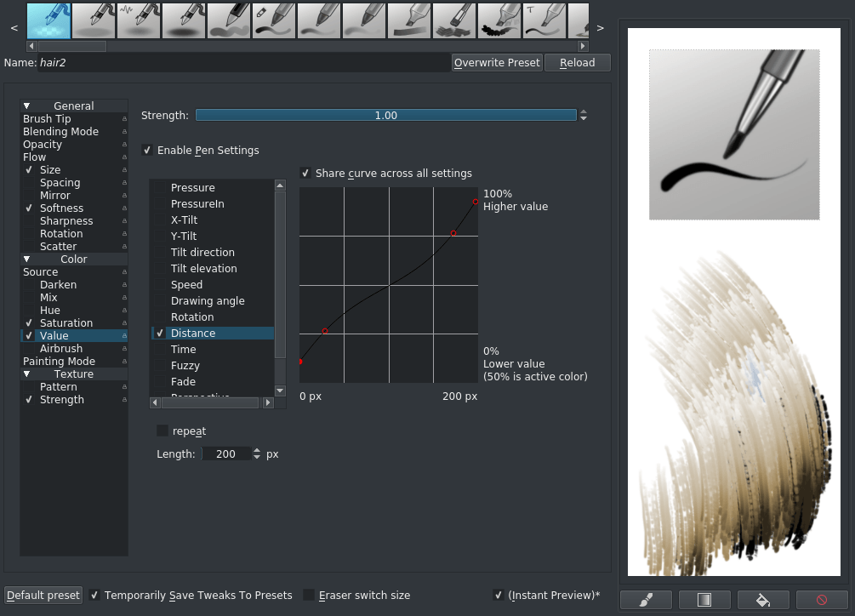Select the pencil brush preset icon

coord(229,20)
